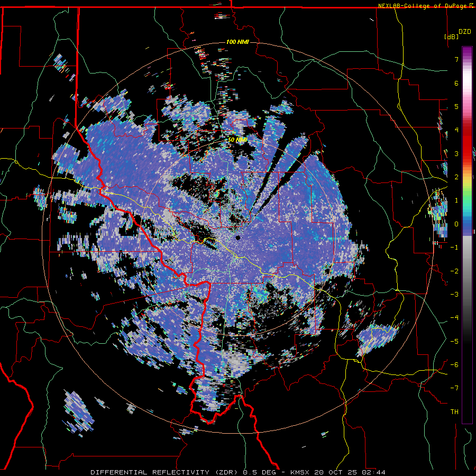Click the "DZD" label above the color scale
This screenshot has width=476, height=476.
point(465,32)
